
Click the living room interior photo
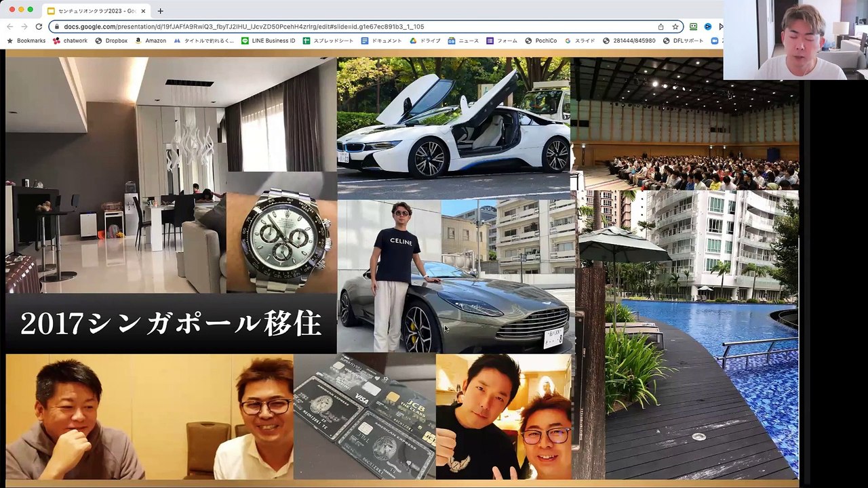coord(115,175)
